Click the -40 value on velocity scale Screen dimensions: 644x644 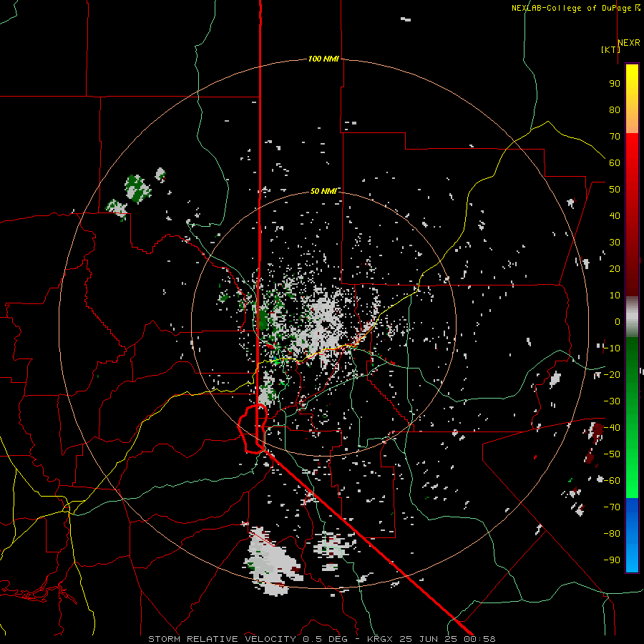click(612, 428)
